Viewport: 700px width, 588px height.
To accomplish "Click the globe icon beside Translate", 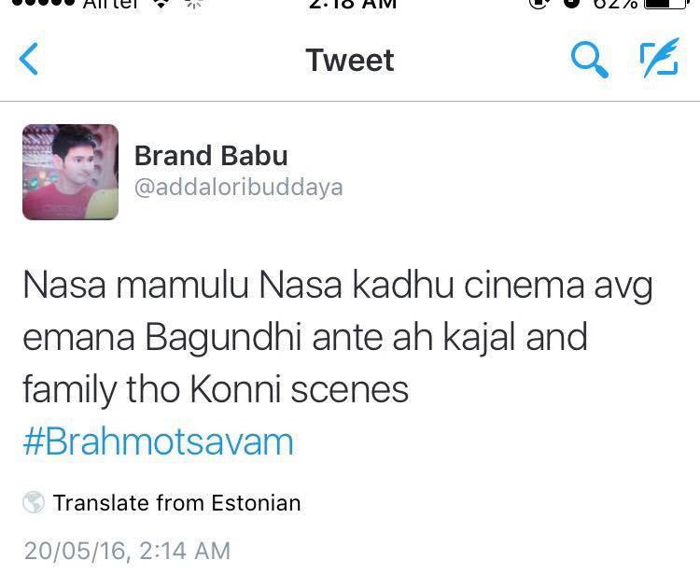I will click(x=34, y=502).
